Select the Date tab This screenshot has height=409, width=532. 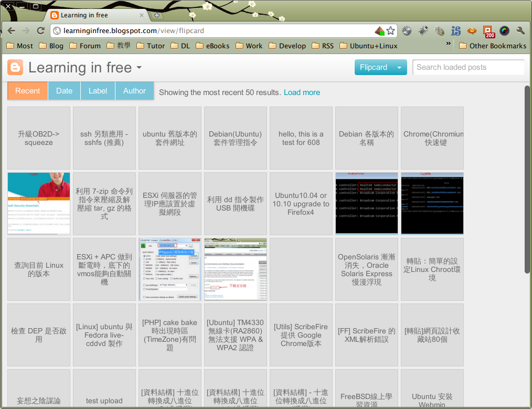coord(64,91)
